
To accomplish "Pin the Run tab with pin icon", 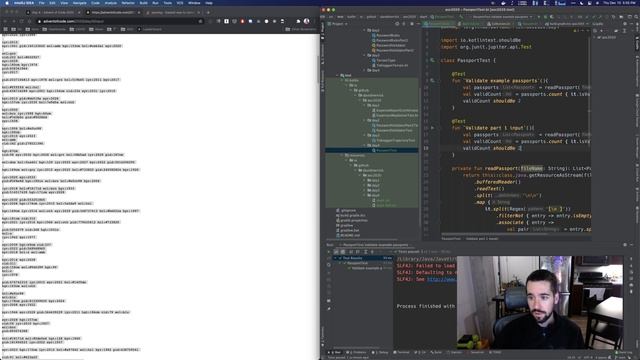I will click(329, 309).
